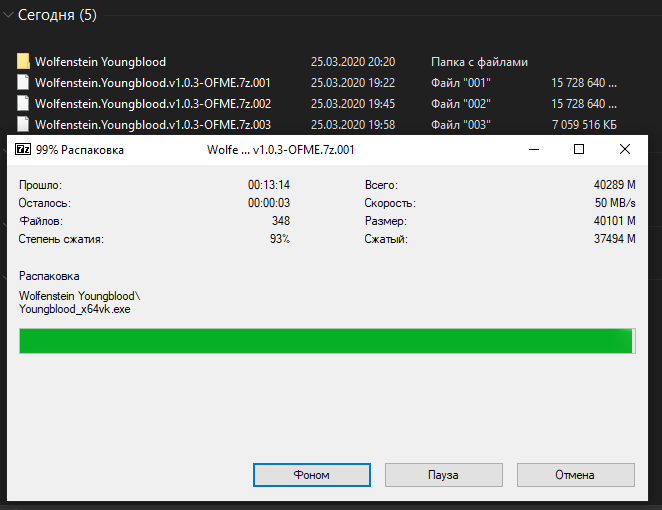Click elapsed time 00:13:14

pos(269,185)
